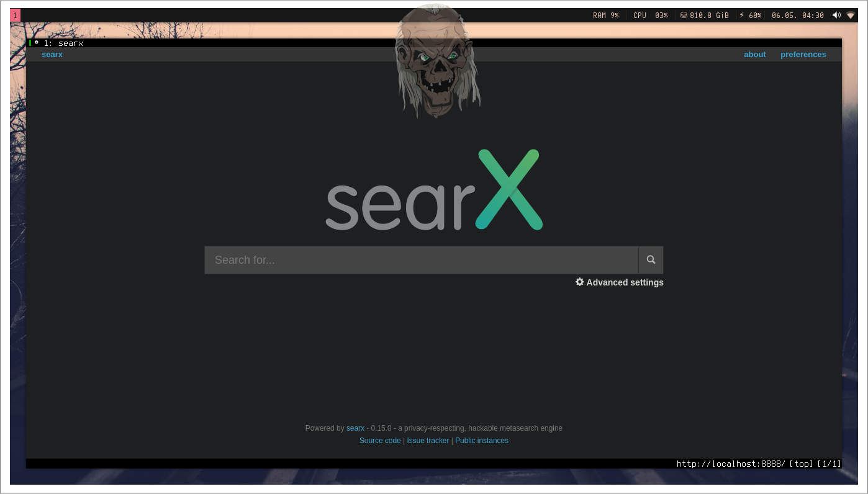This screenshot has height=494, width=868.
Task: Open the preferences page
Action: 803,54
